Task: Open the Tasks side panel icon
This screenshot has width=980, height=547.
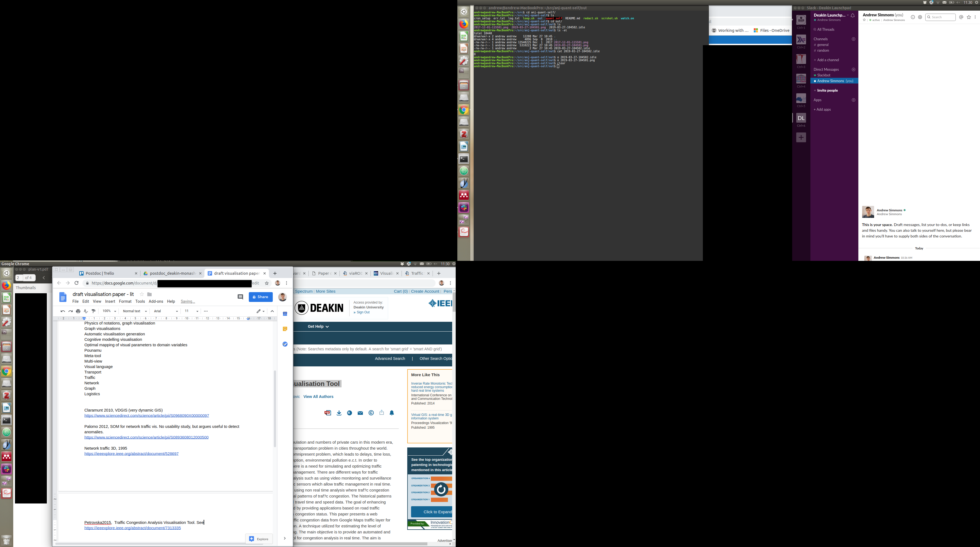Action: [285, 344]
